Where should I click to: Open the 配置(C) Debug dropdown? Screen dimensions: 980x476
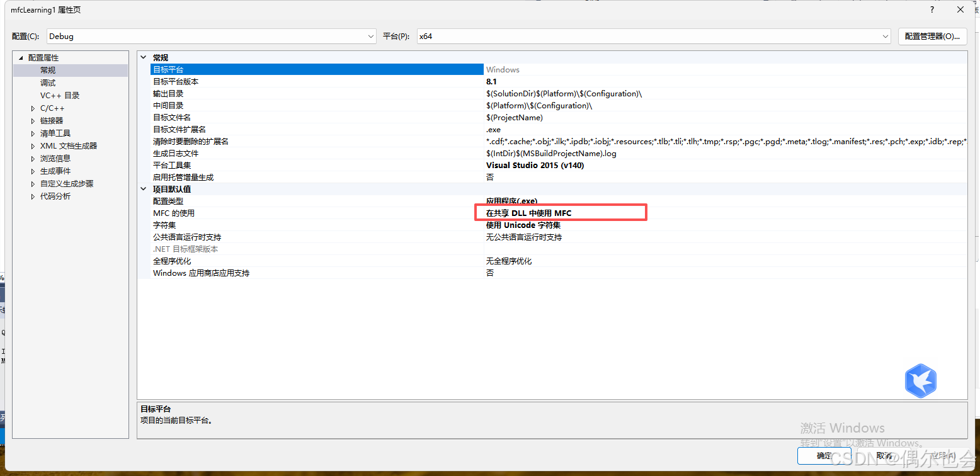(212, 37)
